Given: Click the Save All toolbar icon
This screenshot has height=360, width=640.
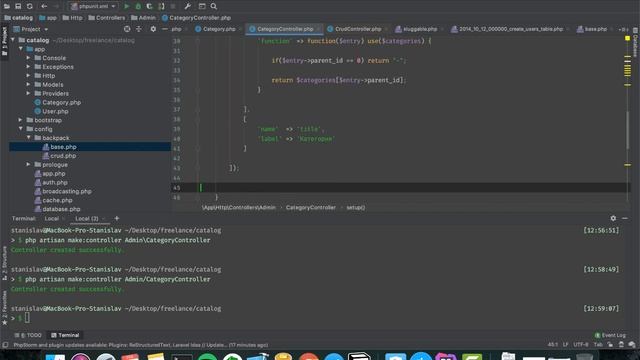Looking at the screenshot, I should pyautogui.click(x=18, y=6).
